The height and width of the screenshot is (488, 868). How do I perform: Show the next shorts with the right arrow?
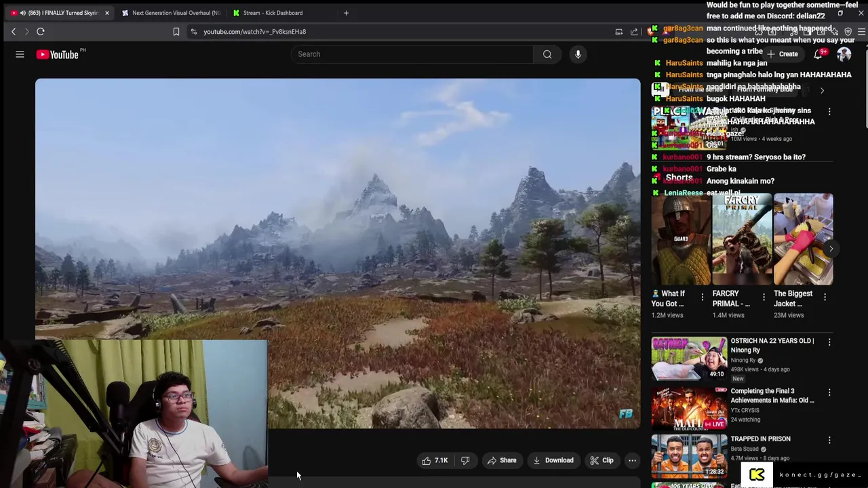coord(831,249)
